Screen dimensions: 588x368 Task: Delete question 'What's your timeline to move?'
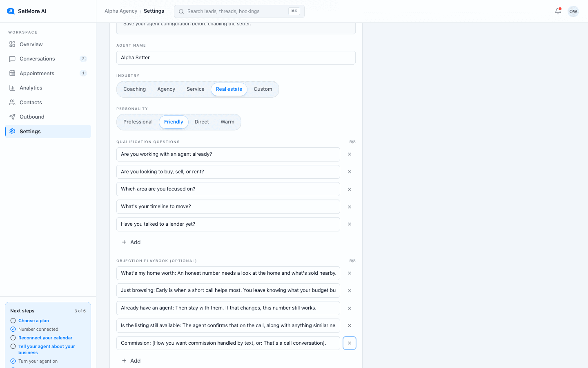click(350, 207)
